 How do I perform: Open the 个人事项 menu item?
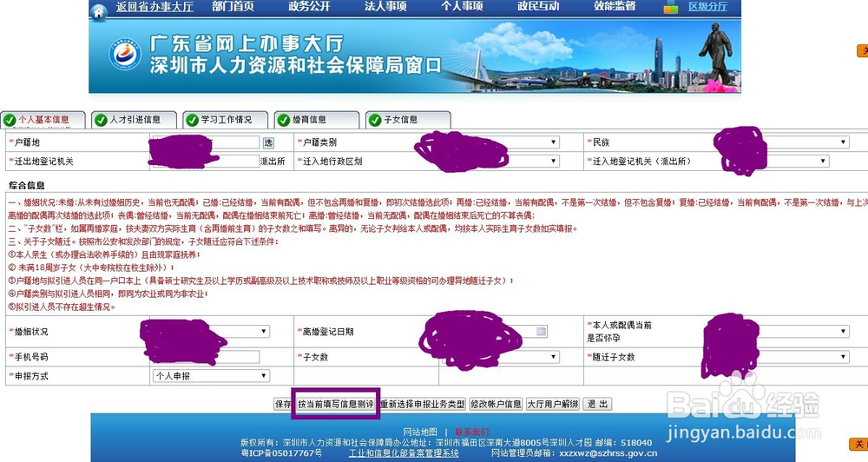pos(462,6)
